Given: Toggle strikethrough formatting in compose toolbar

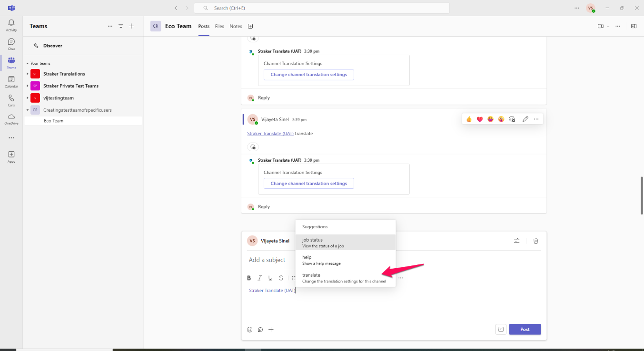Looking at the screenshot, I should click(281, 278).
